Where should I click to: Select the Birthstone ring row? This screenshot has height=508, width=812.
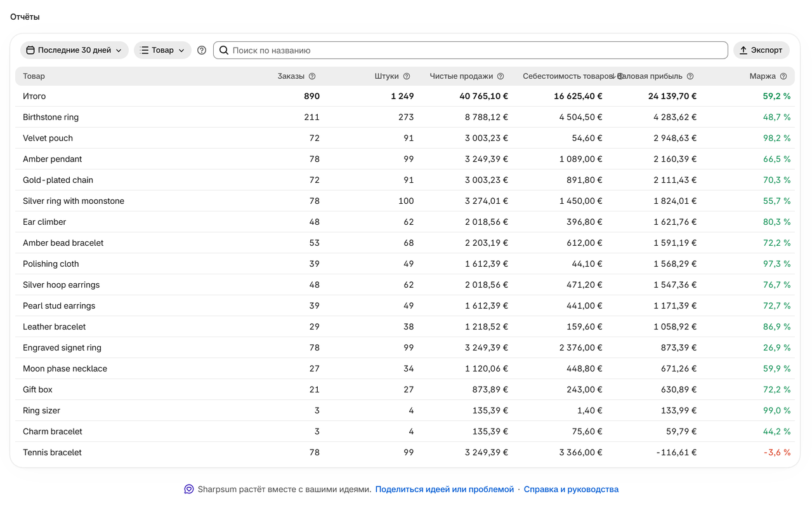pos(405,117)
